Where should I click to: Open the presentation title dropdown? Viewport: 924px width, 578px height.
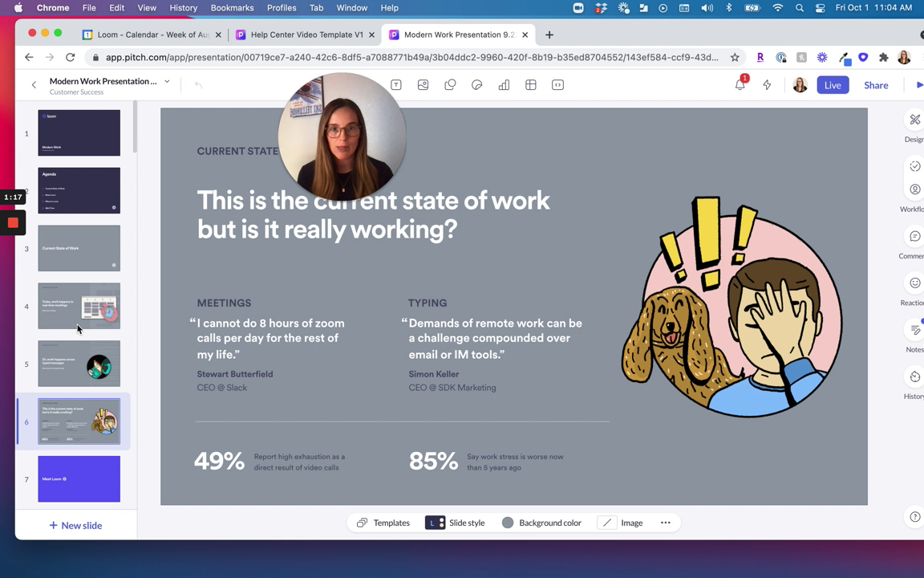[x=166, y=81]
